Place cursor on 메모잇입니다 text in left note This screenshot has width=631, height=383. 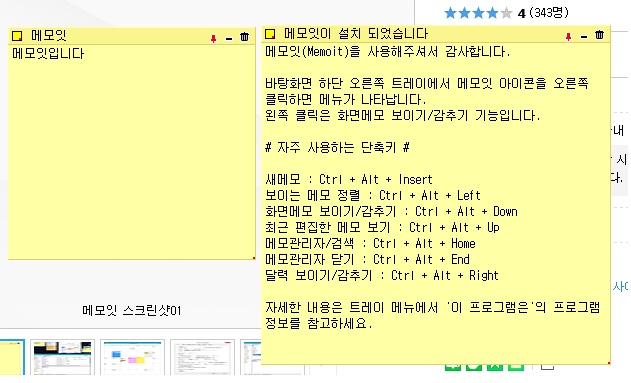tap(48, 54)
